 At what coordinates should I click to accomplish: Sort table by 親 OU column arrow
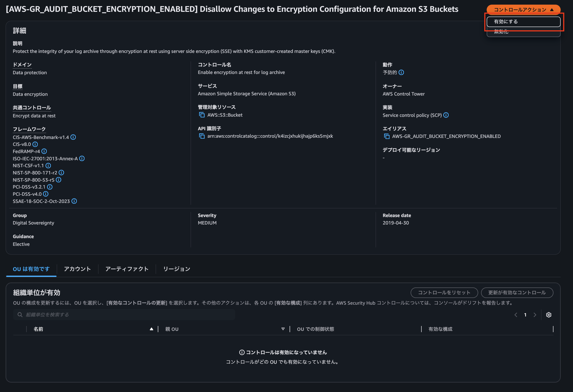pyautogui.click(x=283, y=329)
